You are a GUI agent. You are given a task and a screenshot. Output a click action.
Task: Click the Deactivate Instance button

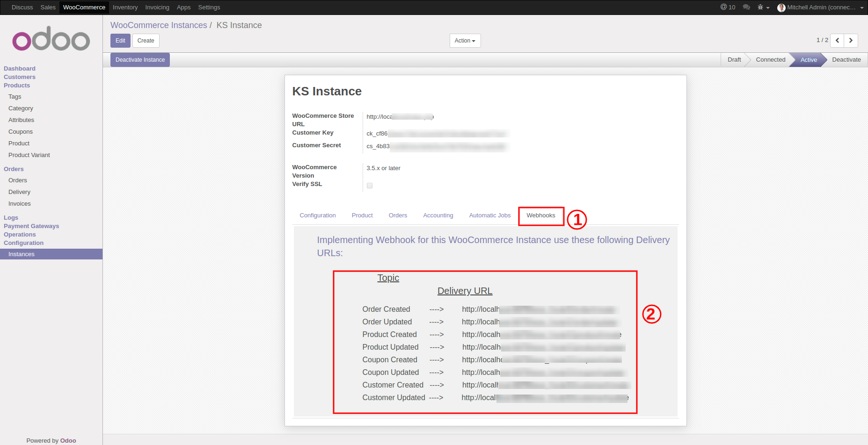[140, 60]
